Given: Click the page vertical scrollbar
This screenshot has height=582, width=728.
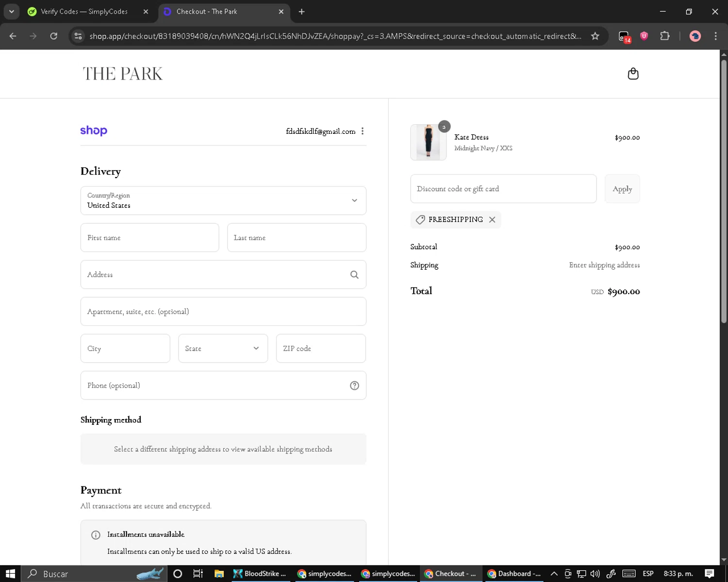Looking at the screenshot, I should [x=724, y=192].
